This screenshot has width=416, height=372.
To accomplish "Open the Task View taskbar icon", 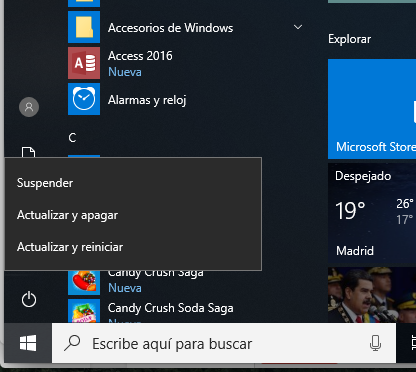I will (x=413, y=343).
